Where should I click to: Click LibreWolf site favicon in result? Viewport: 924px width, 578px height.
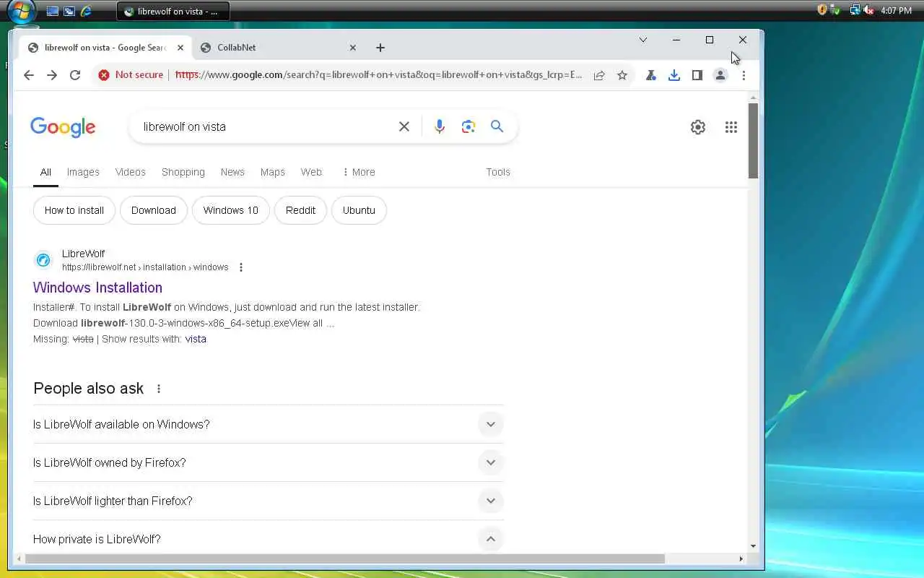coord(43,260)
